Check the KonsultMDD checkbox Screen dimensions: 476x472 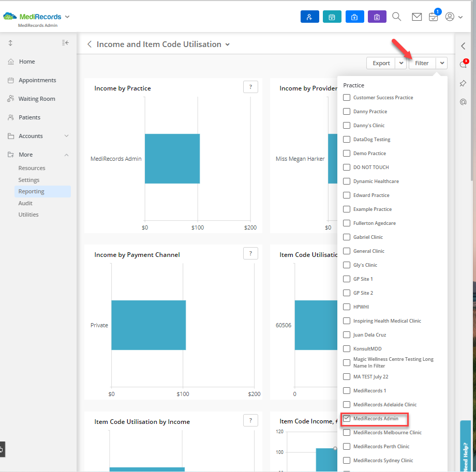click(x=346, y=348)
